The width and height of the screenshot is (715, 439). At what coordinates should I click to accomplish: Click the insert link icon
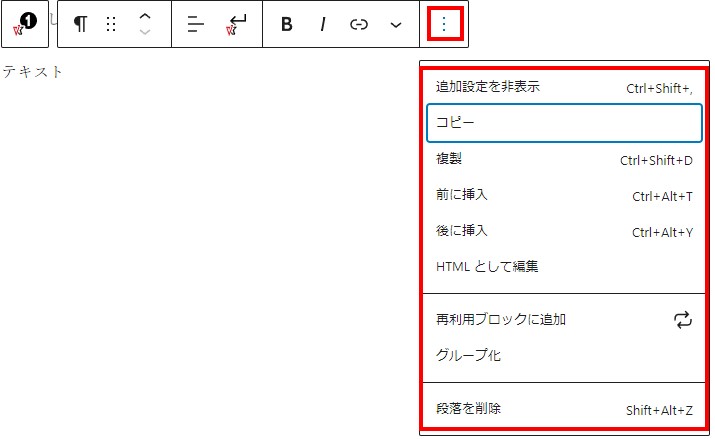[x=359, y=25]
